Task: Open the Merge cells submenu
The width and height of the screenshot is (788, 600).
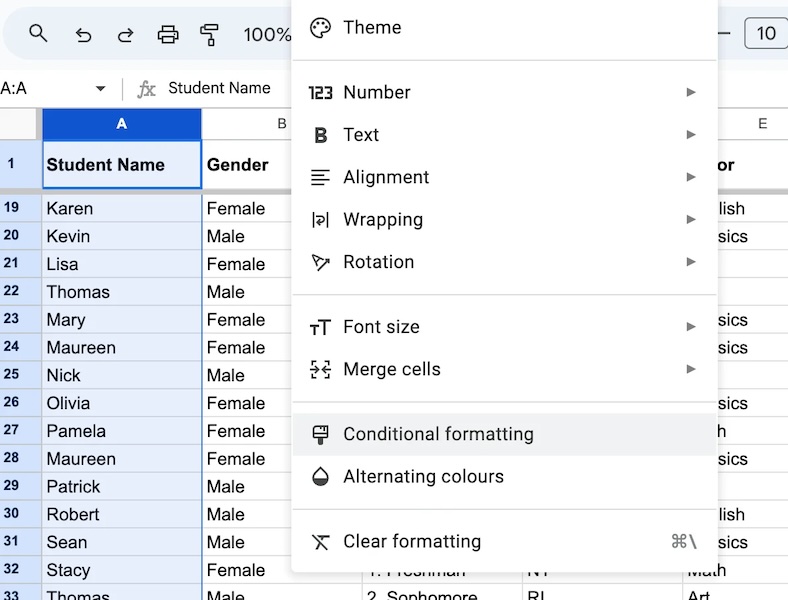Action: [504, 369]
